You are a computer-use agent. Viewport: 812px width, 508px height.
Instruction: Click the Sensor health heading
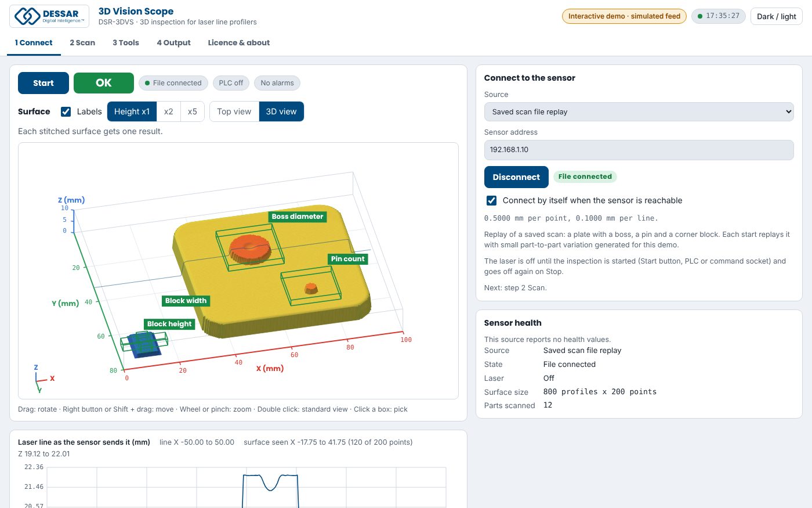513,323
